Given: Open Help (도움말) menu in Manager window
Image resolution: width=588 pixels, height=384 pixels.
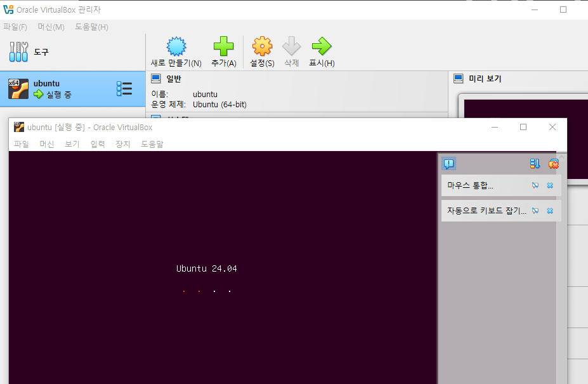Looking at the screenshot, I should coord(91,27).
